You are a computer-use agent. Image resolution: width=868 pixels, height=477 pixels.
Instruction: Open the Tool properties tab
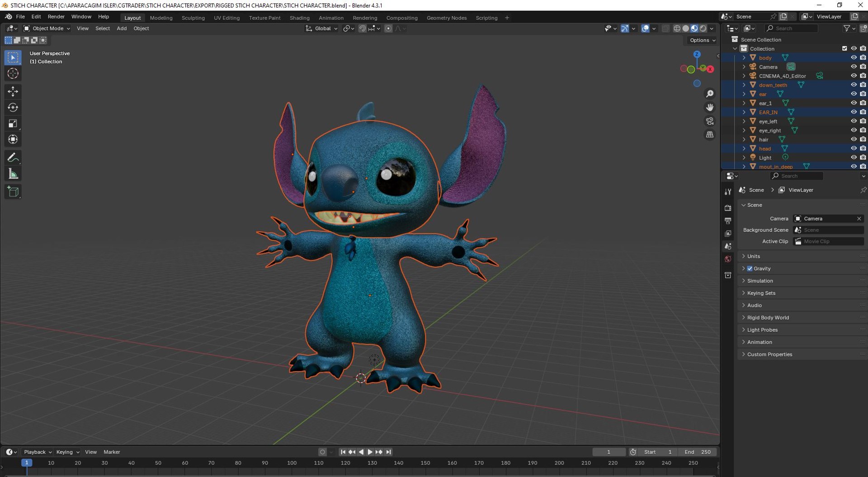click(x=728, y=192)
